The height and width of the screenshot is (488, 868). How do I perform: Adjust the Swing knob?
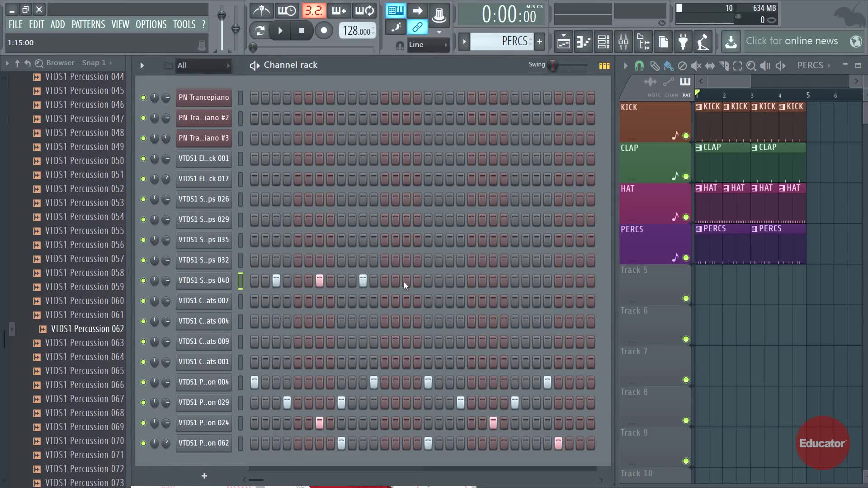552,66
